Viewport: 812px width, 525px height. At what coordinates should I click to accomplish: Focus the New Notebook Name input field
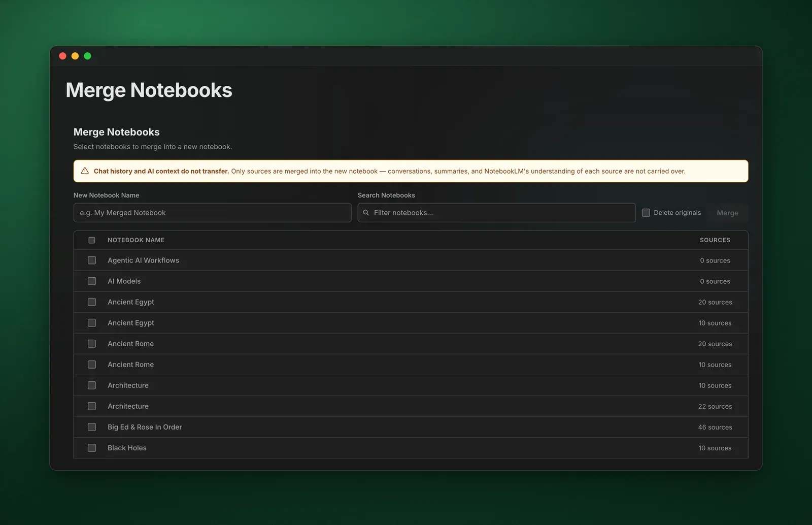212,213
